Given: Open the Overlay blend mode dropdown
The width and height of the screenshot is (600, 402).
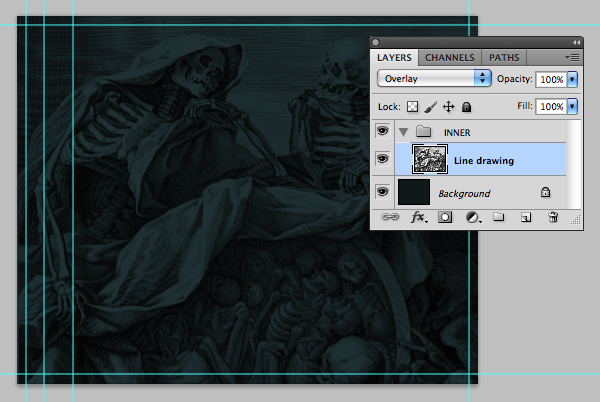Looking at the screenshot, I should click(x=434, y=78).
